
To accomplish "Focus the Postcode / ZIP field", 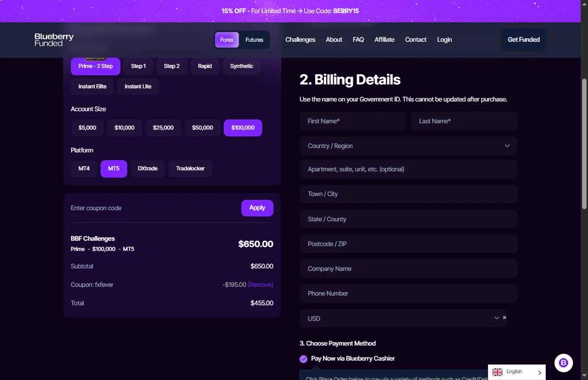I will tap(408, 244).
